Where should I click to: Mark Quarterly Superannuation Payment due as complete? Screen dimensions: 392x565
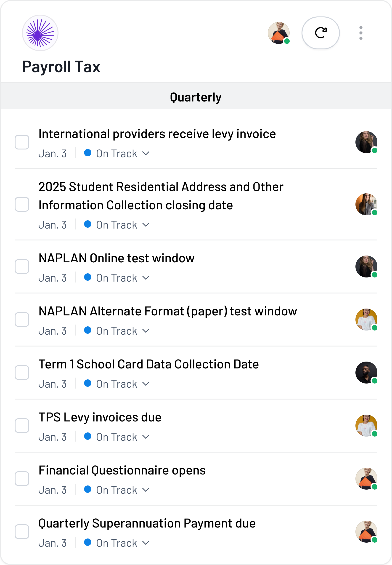(22, 532)
